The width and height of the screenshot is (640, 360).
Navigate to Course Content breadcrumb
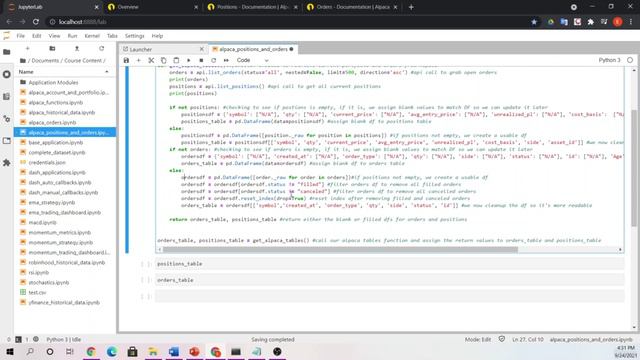84,60
